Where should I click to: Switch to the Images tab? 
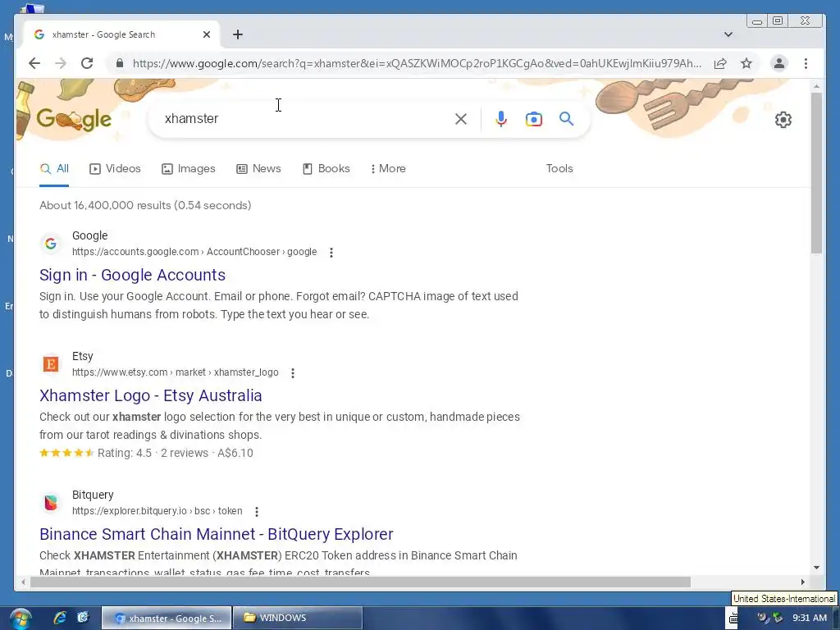point(189,168)
